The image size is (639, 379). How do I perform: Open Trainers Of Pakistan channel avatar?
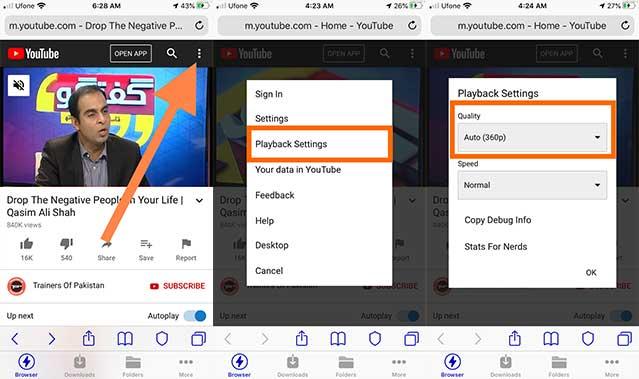click(x=17, y=286)
